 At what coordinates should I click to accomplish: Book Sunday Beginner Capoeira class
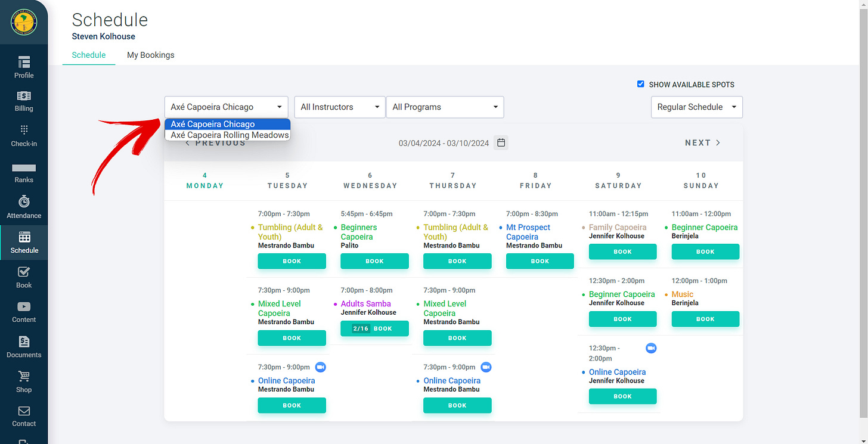pos(706,252)
